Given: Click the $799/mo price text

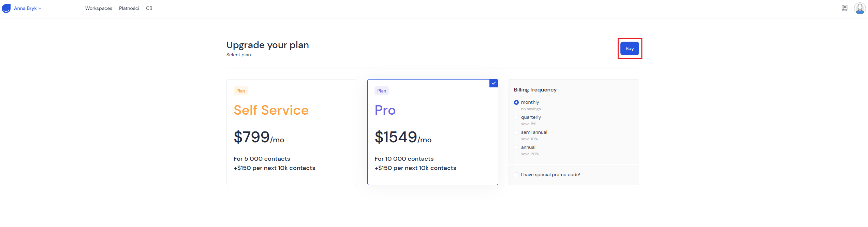Looking at the screenshot, I should 259,137.
